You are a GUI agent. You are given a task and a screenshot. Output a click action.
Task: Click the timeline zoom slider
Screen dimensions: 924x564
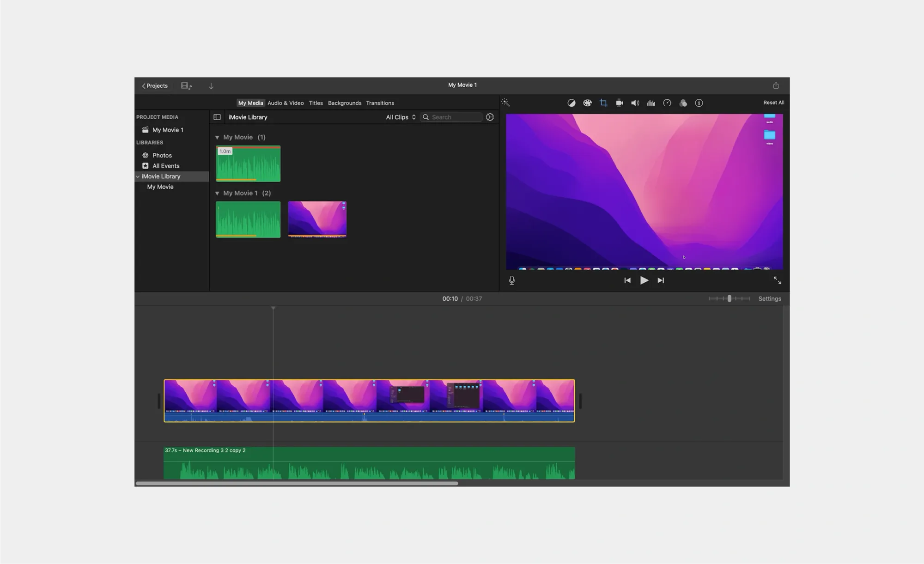click(729, 299)
